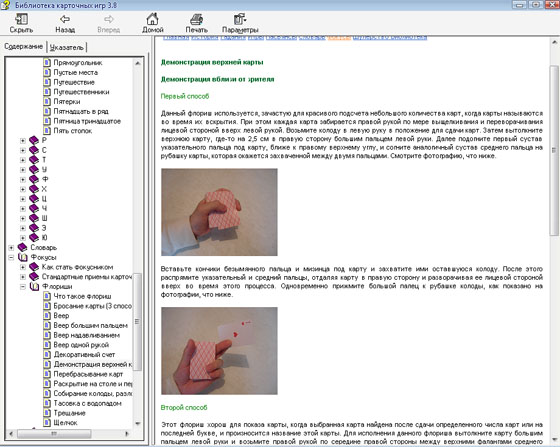The height and width of the screenshot is (447, 560).
Task: Expand the С book node
Action: (22, 150)
